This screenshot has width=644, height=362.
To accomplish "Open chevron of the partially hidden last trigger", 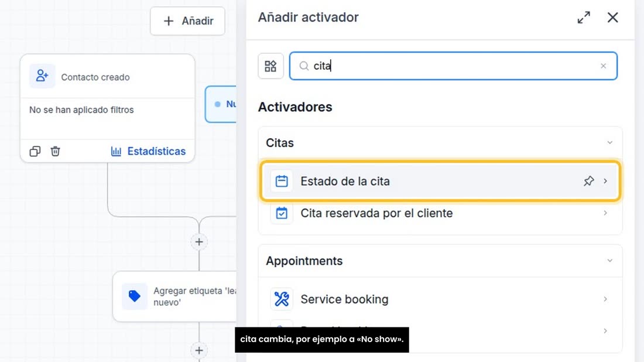I will pos(605,331).
